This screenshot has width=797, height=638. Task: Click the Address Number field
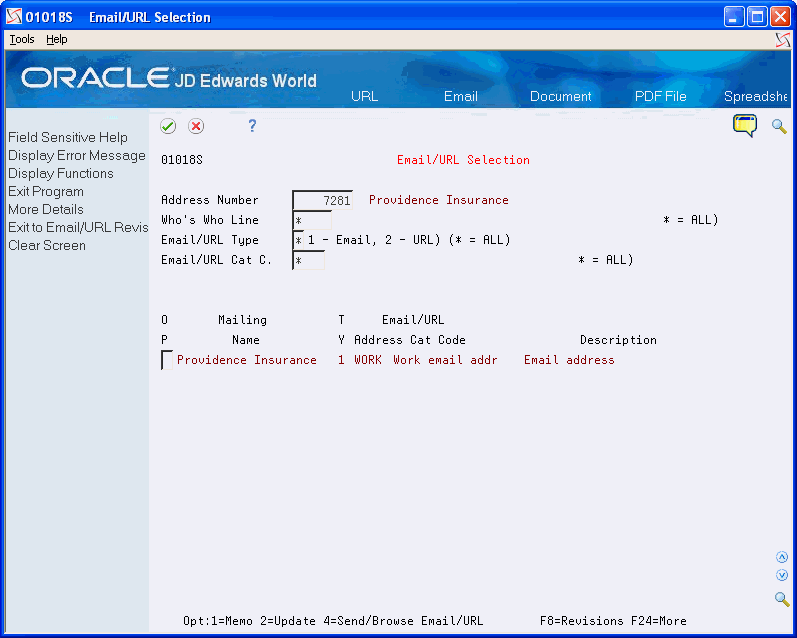click(322, 200)
